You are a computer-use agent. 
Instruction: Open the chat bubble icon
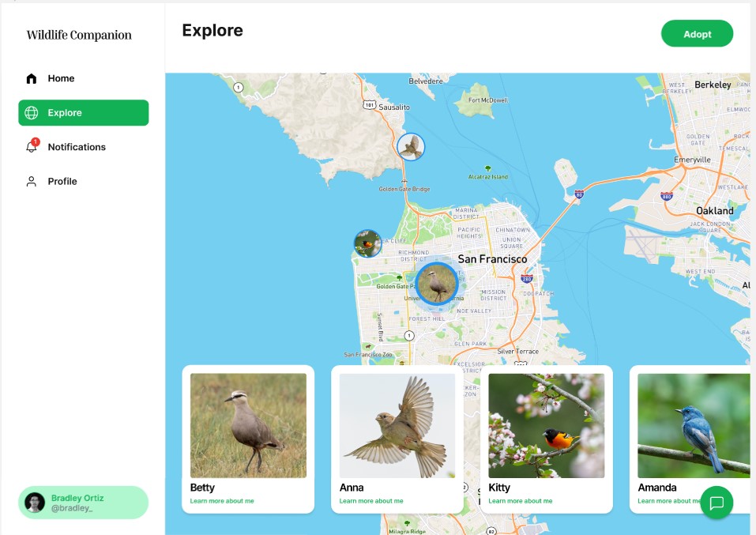[715, 502]
